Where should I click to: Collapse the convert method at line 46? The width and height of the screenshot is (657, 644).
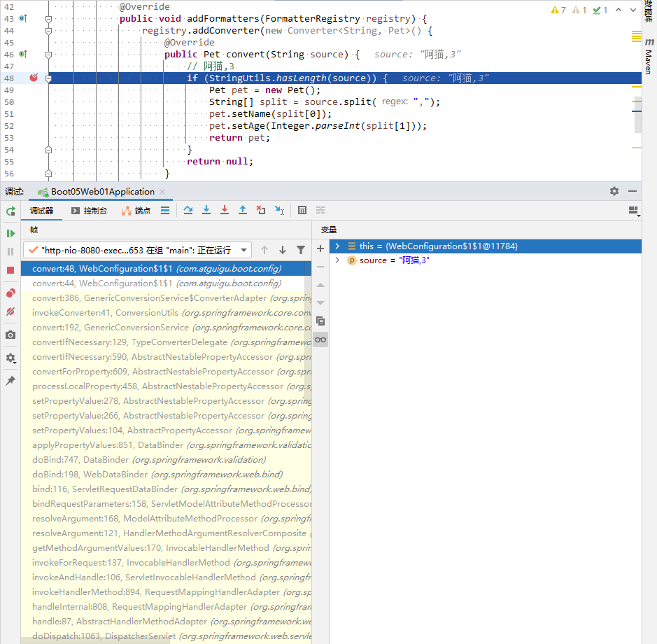tap(48, 55)
